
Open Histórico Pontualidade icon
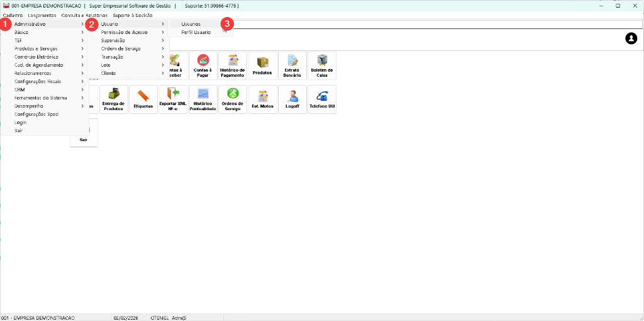tap(203, 99)
